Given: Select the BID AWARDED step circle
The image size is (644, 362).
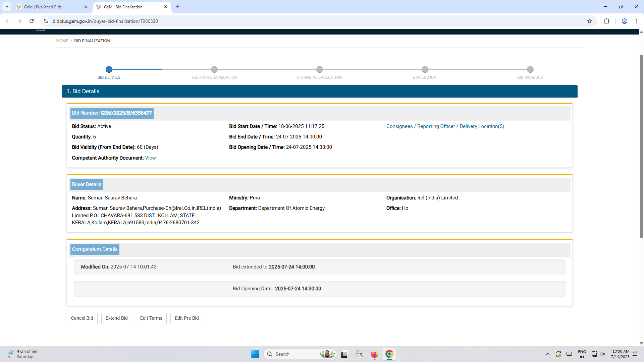Looking at the screenshot, I should coord(530,69).
